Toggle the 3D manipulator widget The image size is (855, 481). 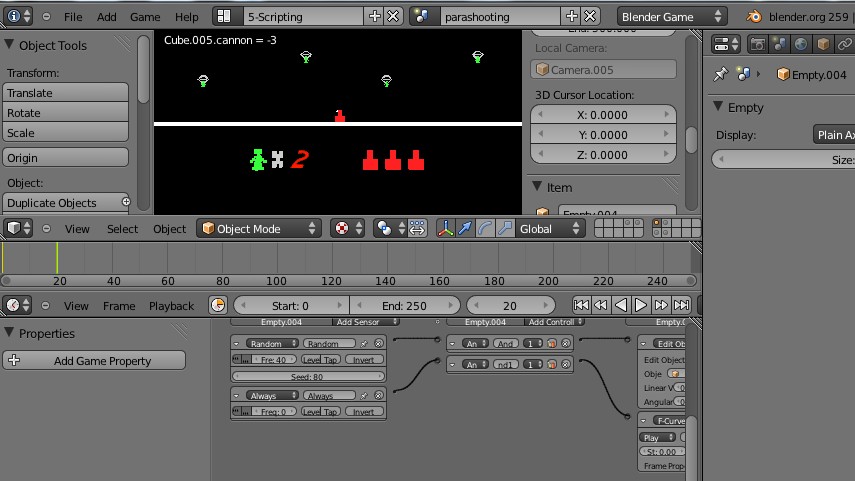[x=445, y=229]
